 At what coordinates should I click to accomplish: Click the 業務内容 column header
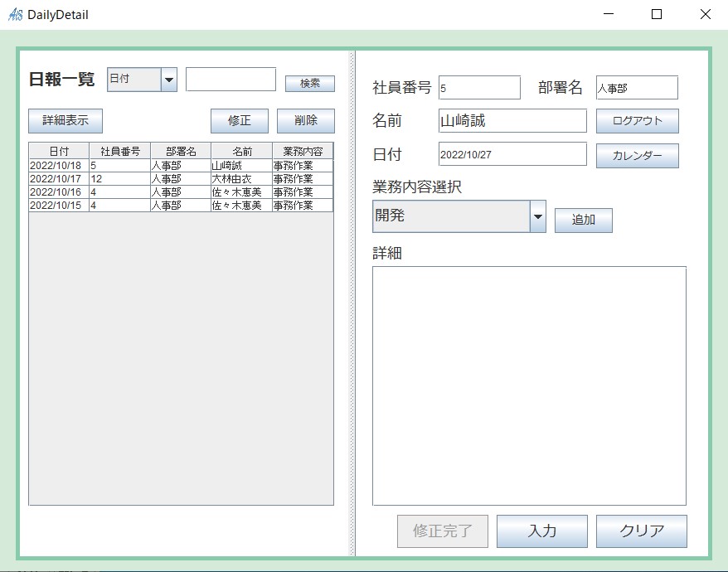(302, 152)
